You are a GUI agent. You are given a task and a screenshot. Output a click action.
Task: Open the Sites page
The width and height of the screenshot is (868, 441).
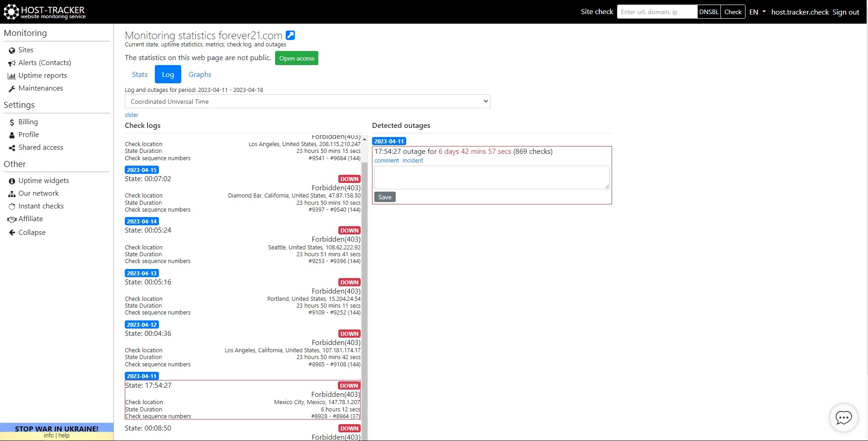pos(26,50)
